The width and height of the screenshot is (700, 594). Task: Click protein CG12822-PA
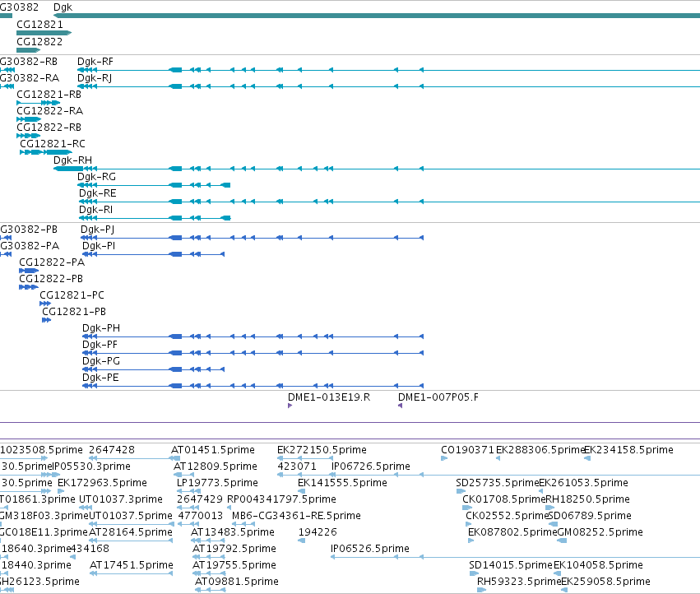52,262
